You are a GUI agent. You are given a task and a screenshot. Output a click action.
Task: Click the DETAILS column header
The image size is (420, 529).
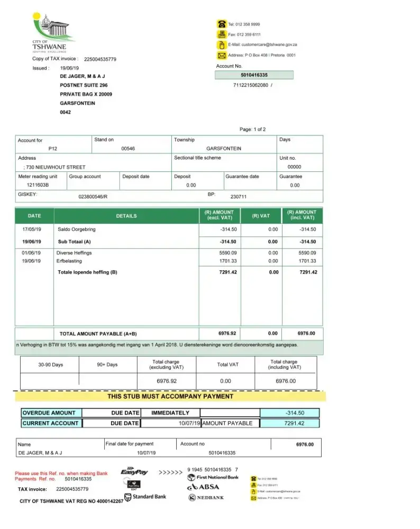(x=126, y=216)
